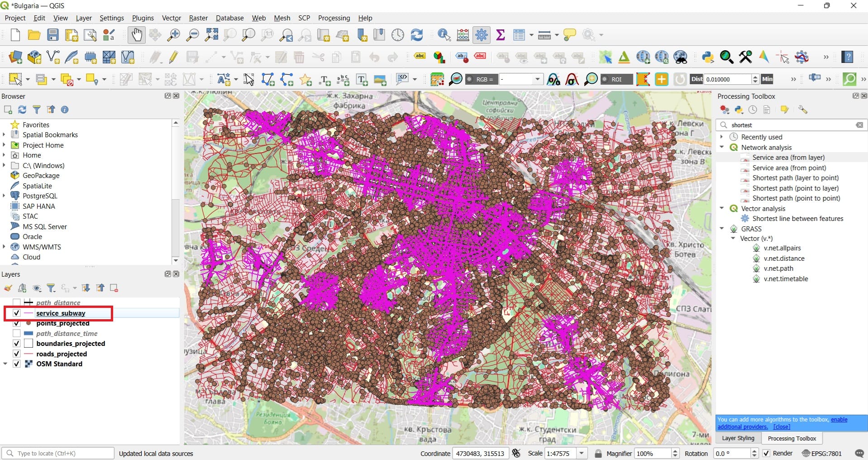Expand the C:\ (Windows) drive
The width and height of the screenshot is (868, 460).
[x=4, y=165]
